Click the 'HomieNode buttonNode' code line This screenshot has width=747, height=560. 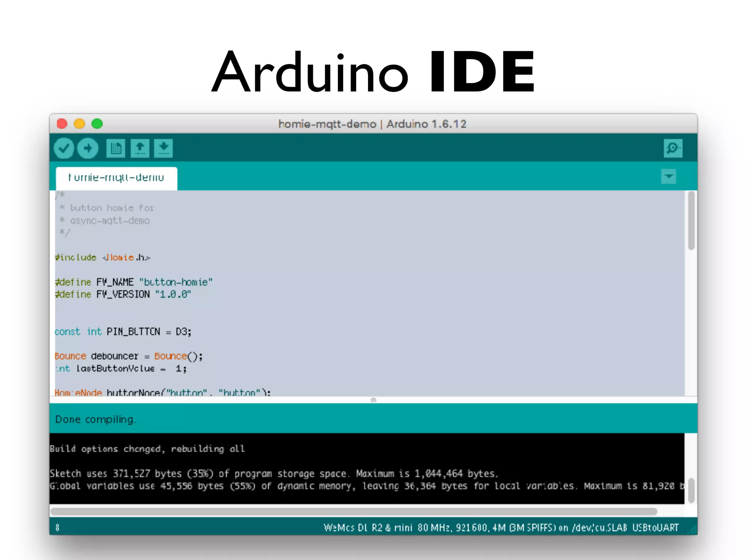pos(163,392)
